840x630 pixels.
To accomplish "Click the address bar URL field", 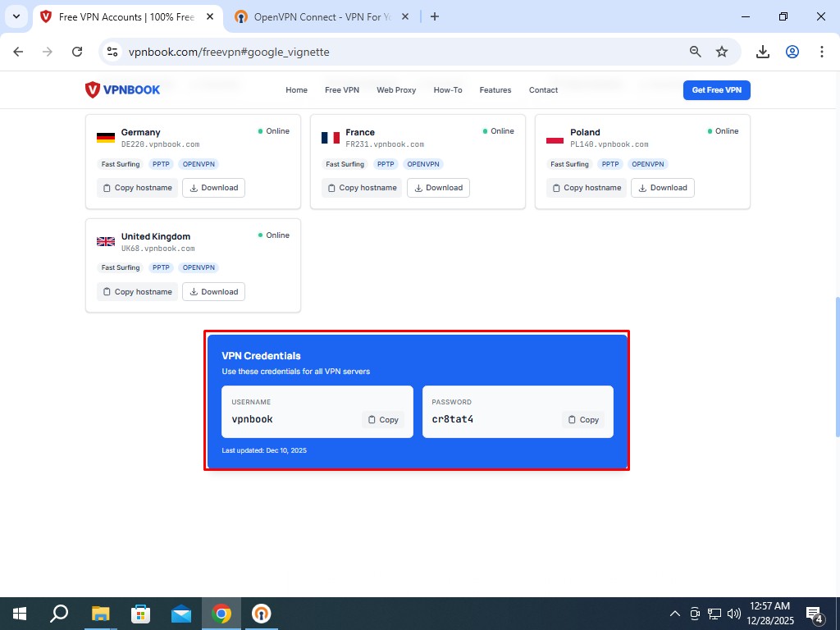I will click(394, 52).
